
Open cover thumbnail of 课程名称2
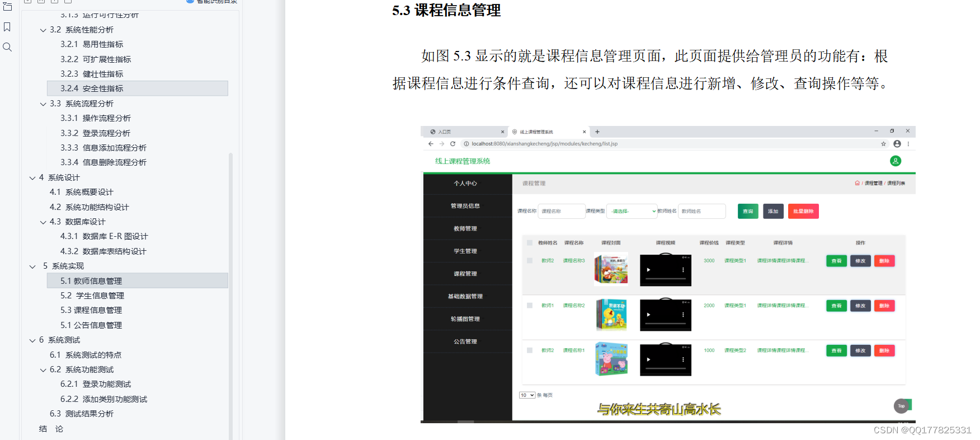[611, 314]
